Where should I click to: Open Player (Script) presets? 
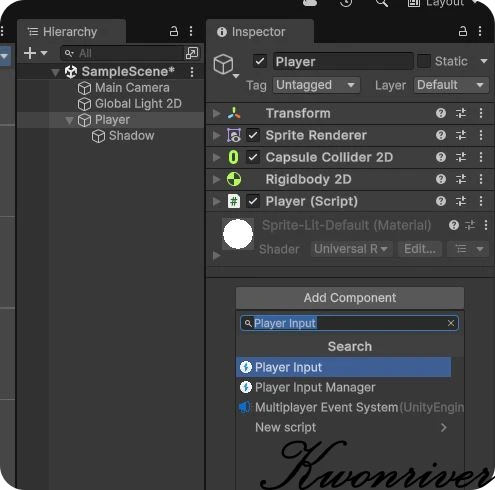click(x=461, y=201)
